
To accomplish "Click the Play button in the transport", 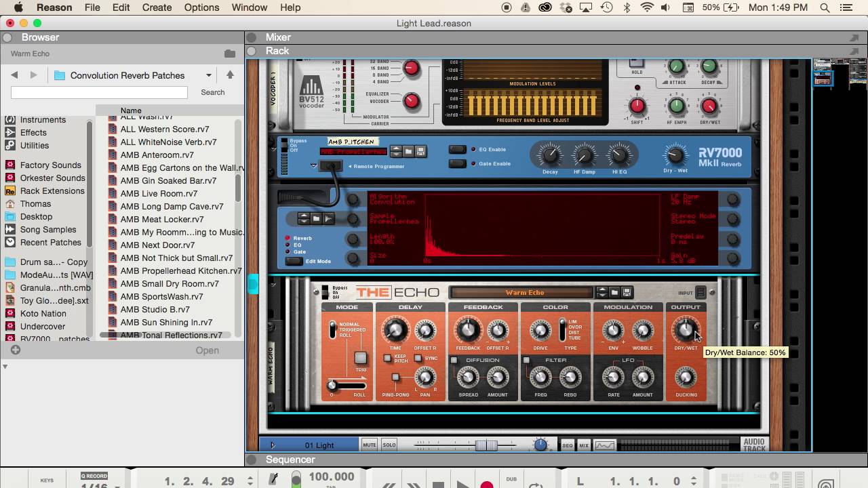I will tap(462, 484).
